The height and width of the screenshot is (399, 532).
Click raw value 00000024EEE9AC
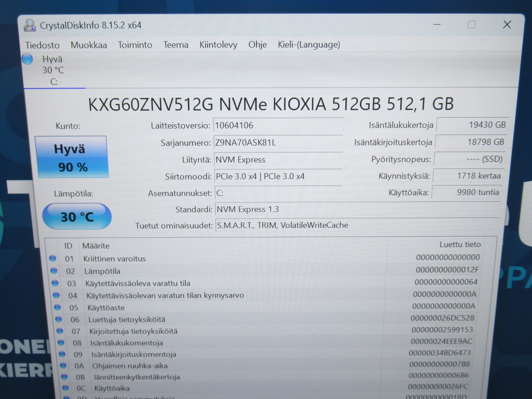(442, 341)
